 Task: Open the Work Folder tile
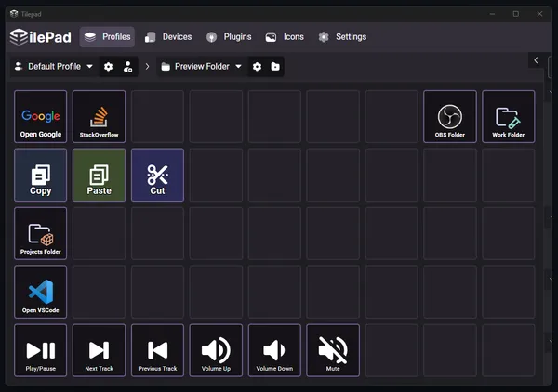pos(508,116)
